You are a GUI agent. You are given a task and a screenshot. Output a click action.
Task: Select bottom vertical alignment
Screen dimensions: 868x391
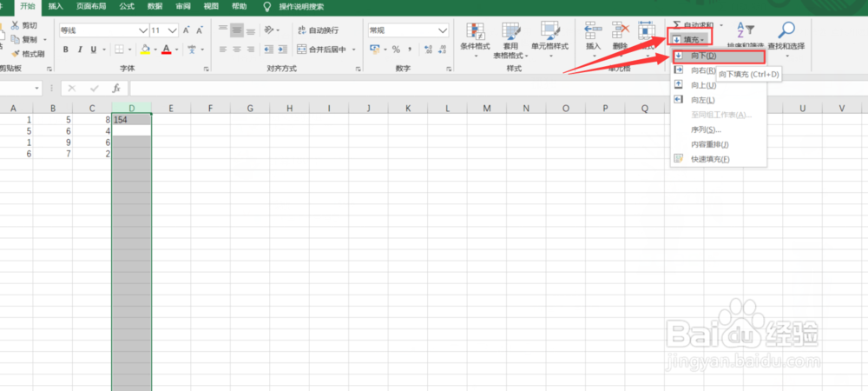click(x=251, y=30)
